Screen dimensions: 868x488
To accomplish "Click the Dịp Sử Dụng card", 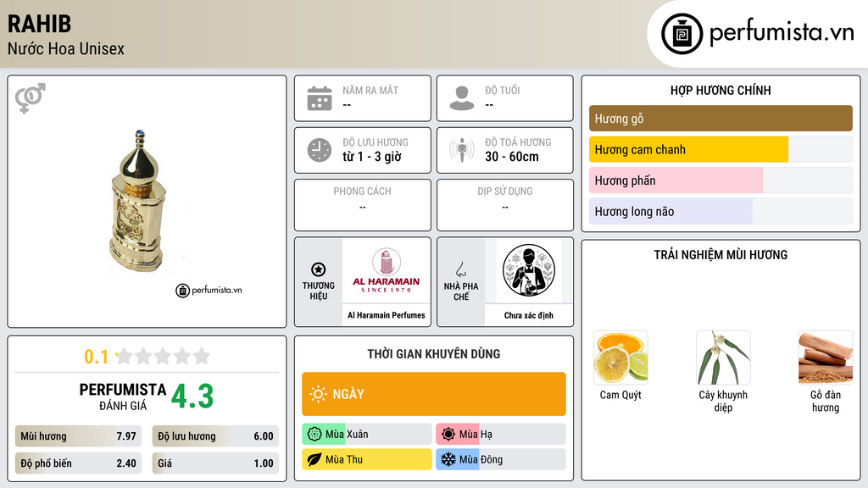I will click(x=505, y=205).
